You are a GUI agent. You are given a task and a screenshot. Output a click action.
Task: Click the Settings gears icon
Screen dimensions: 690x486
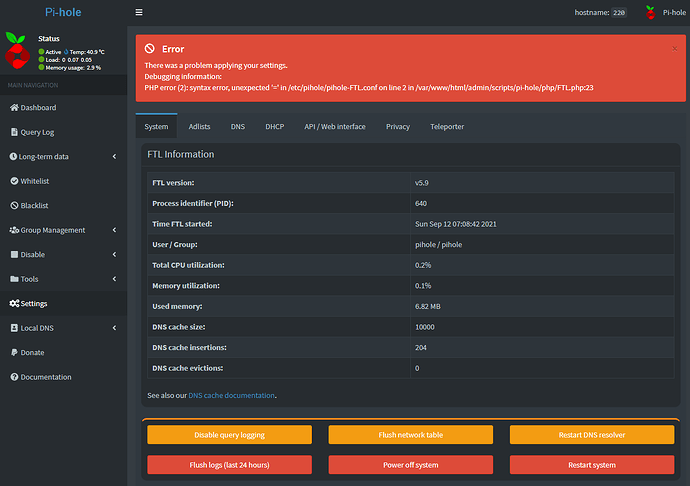coord(14,303)
